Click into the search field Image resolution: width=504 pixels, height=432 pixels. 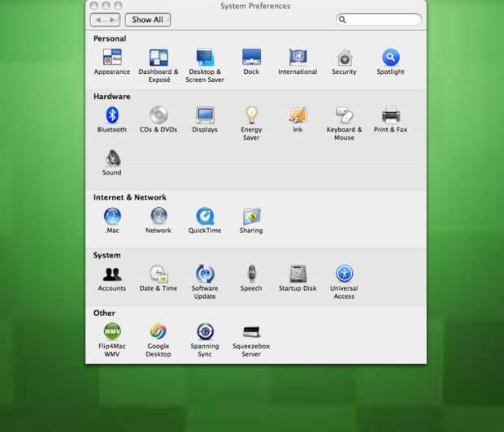pyautogui.click(x=379, y=19)
